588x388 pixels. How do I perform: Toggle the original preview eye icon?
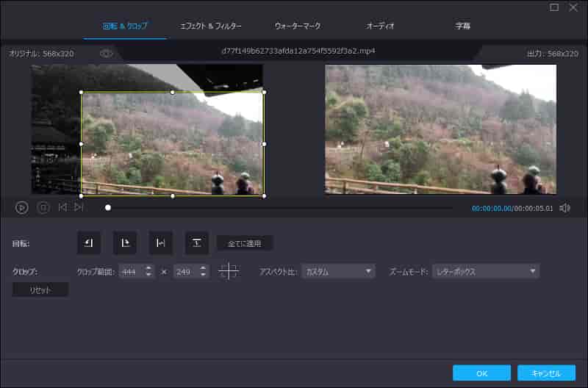pos(107,54)
